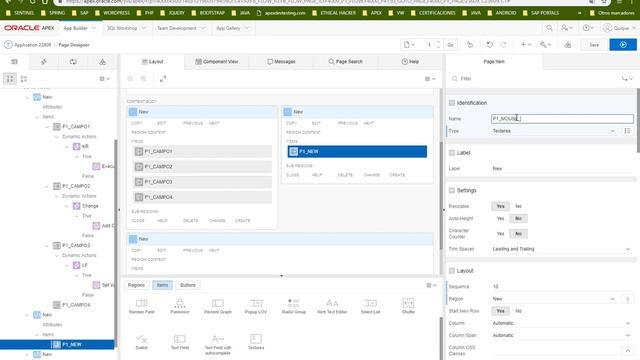Open the Processing tab icon

(73, 62)
